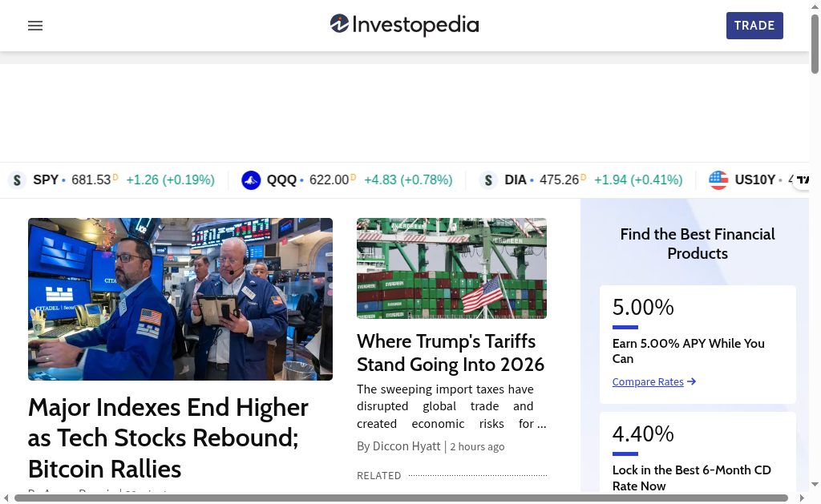Open author Diccon Hyatt's profile
Image resolution: width=821 pixels, height=504 pixels.
point(406,446)
